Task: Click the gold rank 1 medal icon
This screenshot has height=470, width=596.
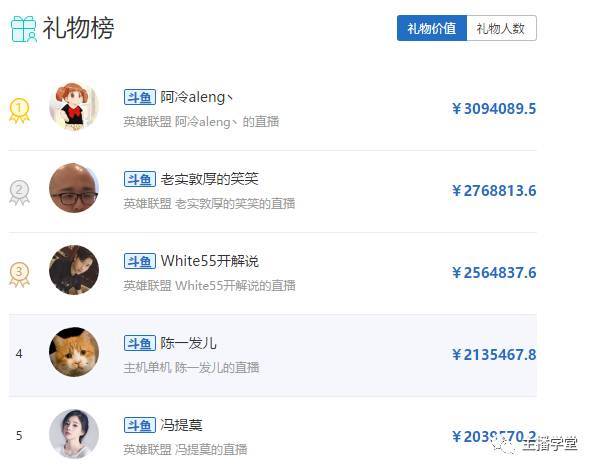Action: point(19,110)
